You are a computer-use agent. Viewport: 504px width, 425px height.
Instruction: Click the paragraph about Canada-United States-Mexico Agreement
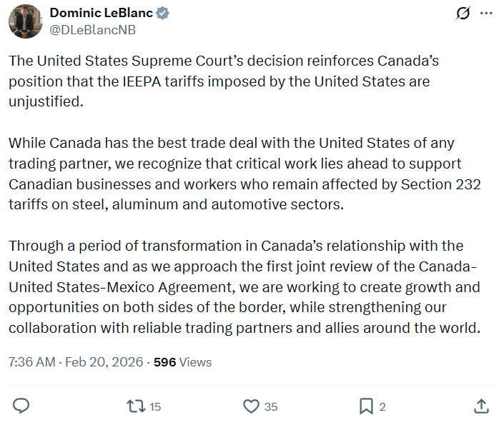(243, 287)
